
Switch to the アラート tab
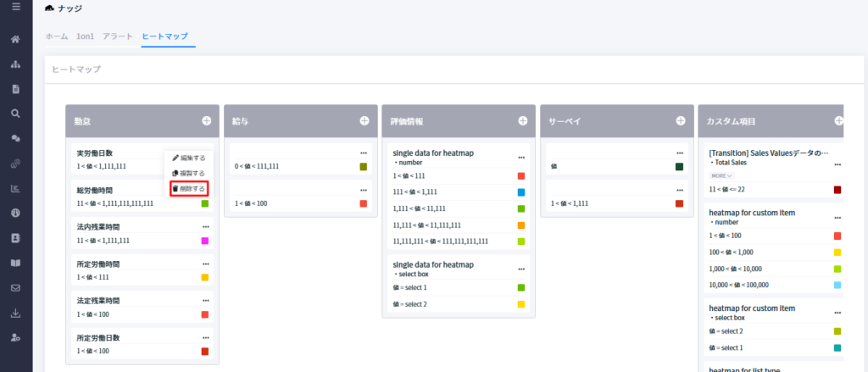pos(118,36)
